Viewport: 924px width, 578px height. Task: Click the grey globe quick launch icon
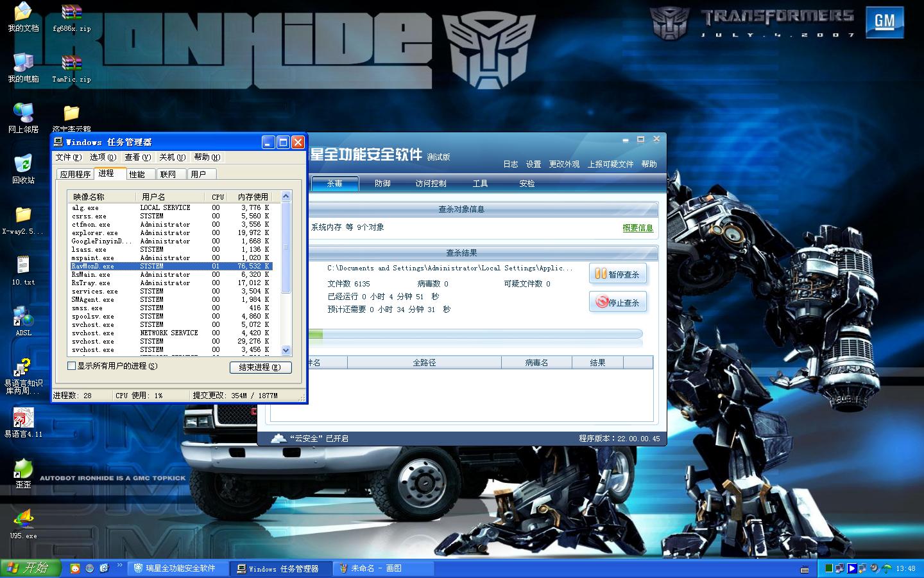pos(90,568)
